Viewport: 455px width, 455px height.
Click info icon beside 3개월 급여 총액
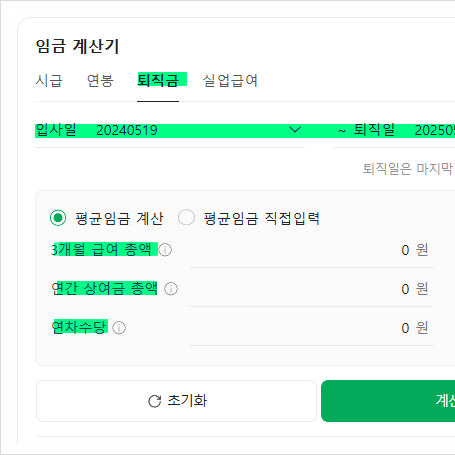(x=165, y=250)
